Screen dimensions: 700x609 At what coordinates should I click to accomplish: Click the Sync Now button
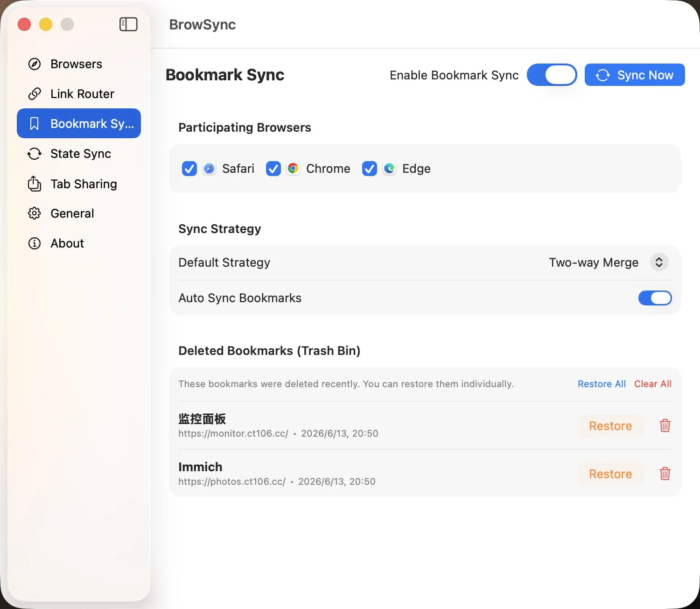tap(635, 75)
